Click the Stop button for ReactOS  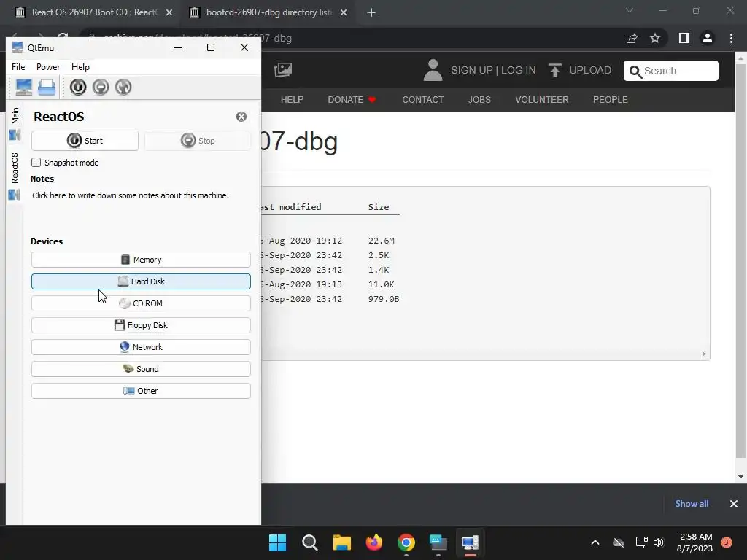coord(198,141)
